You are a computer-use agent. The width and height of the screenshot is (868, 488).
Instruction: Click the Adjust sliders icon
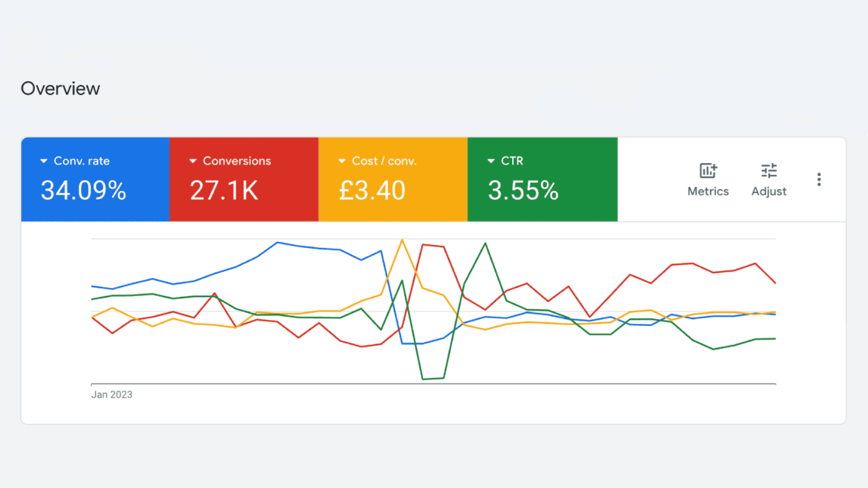(769, 171)
